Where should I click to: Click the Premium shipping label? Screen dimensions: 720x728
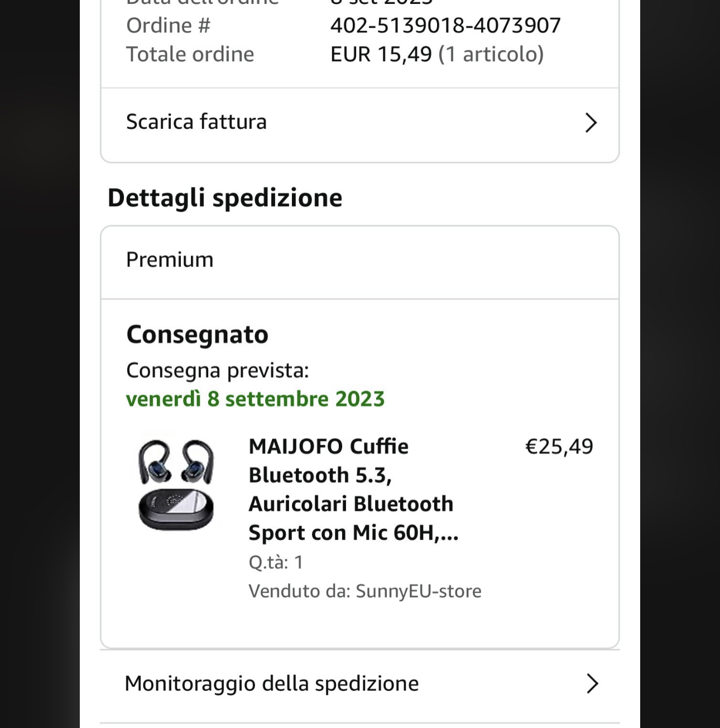pyautogui.click(x=170, y=259)
